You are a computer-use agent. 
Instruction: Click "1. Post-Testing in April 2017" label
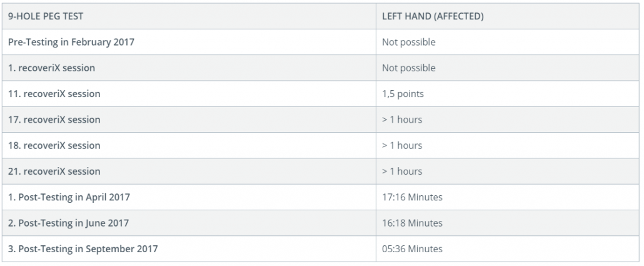pos(69,197)
